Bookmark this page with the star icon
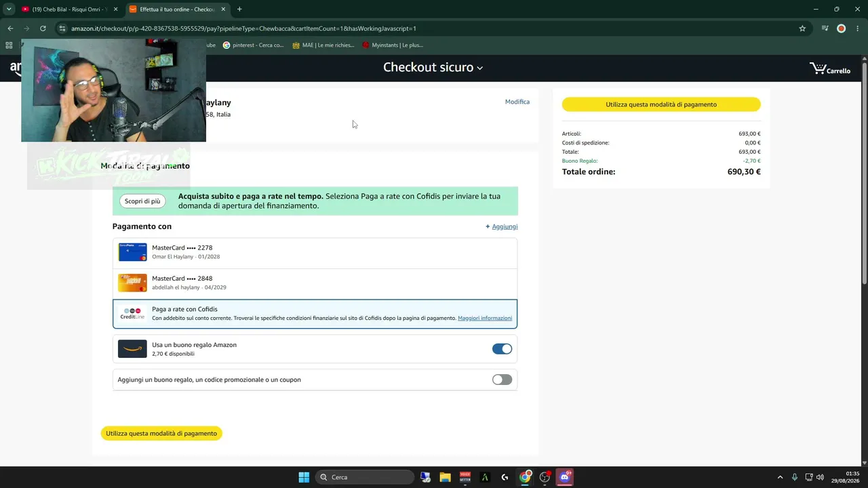Viewport: 868px width, 488px height. click(802, 28)
